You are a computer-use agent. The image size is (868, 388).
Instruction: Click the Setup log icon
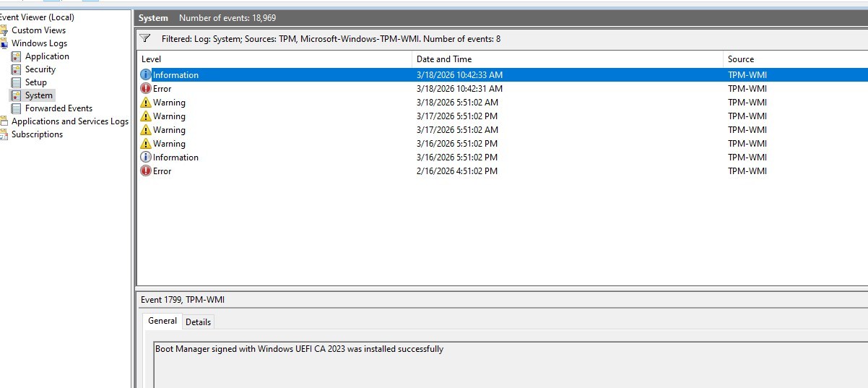point(16,82)
